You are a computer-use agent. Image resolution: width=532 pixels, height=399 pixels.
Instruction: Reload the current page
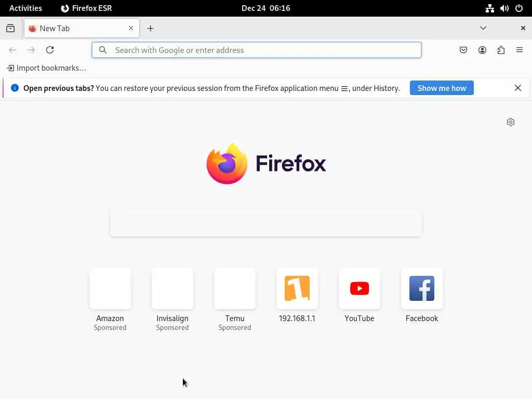[x=50, y=50]
